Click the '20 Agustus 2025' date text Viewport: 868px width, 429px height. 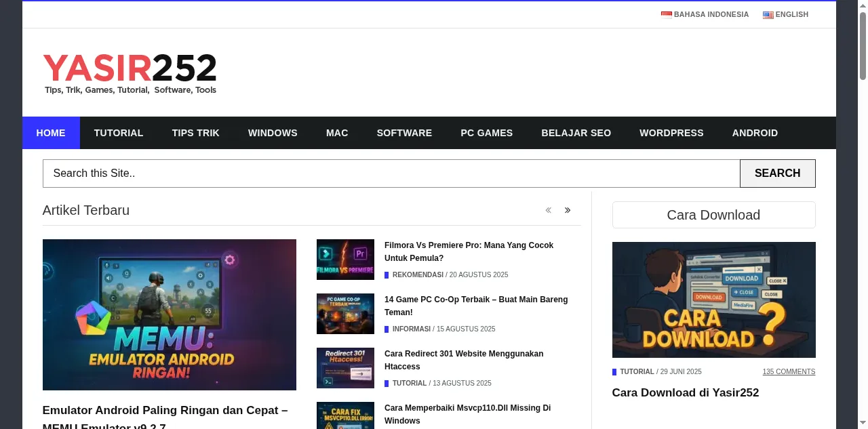(479, 274)
